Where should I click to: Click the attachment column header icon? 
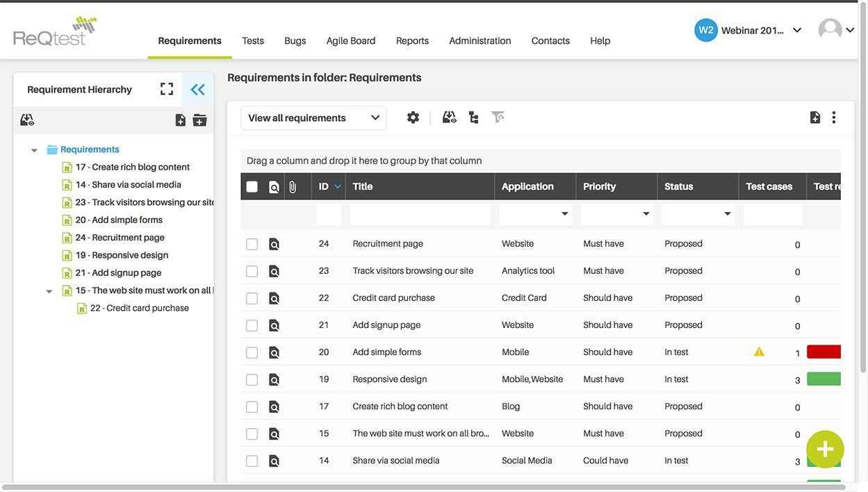(293, 187)
